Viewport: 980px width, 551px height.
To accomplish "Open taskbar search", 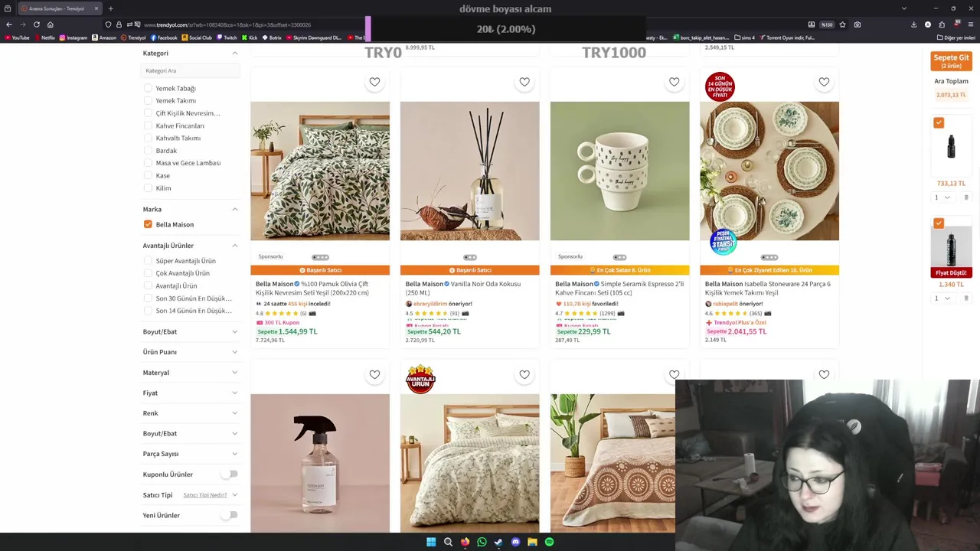I will (448, 542).
